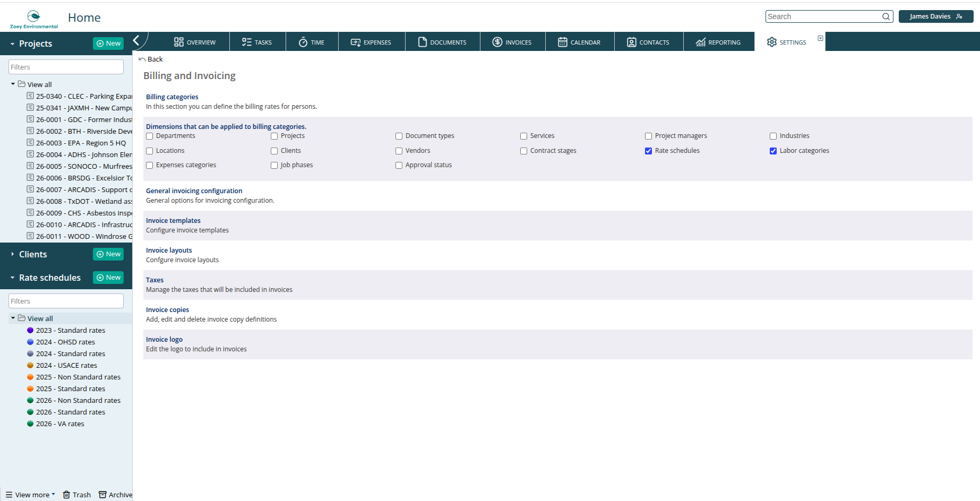Click the Back arrow icon
This screenshot has width=980, height=501.
point(142,59)
